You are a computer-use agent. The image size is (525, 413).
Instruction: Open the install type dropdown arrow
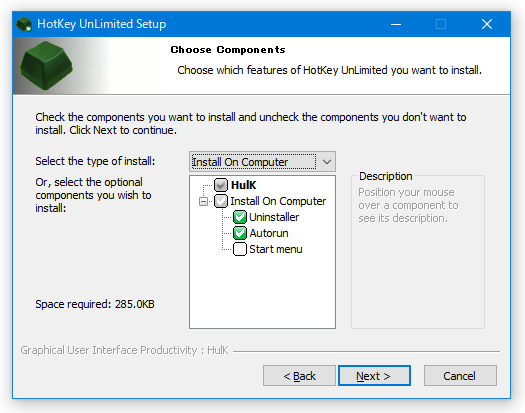tap(327, 162)
